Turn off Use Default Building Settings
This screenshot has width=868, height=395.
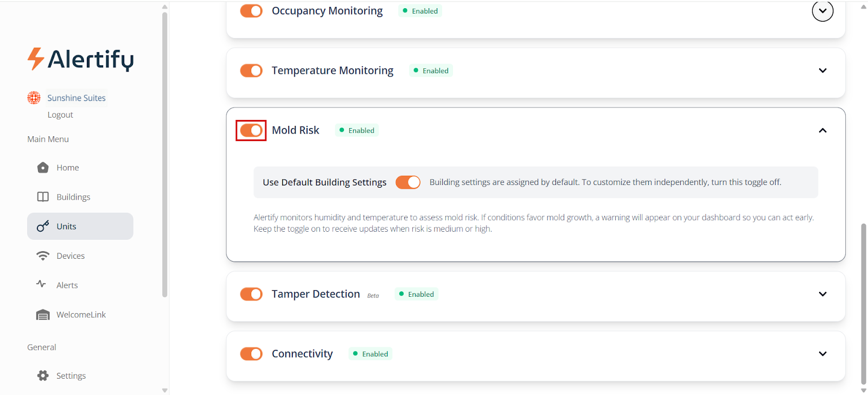click(408, 182)
